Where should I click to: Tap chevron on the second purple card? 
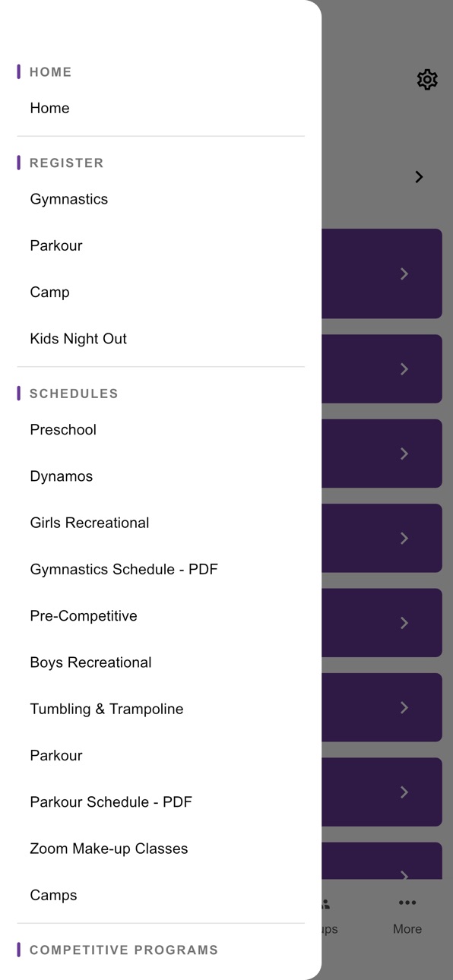click(x=404, y=369)
